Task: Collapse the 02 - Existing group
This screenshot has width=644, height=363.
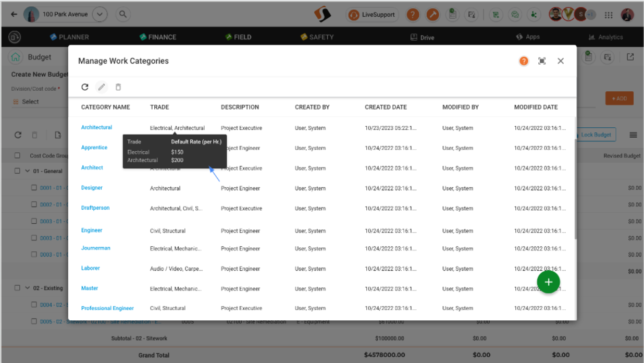Action: click(28, 288)
